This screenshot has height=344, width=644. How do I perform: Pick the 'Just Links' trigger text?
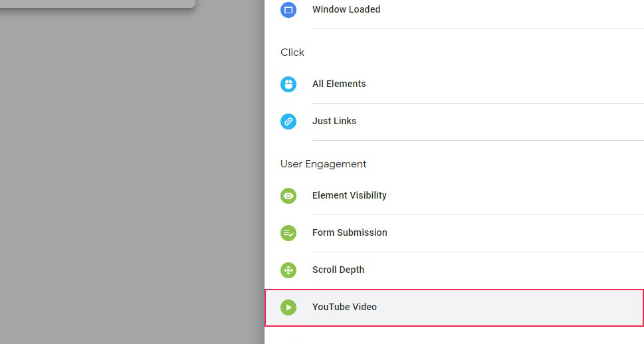(x=334, y=121)
